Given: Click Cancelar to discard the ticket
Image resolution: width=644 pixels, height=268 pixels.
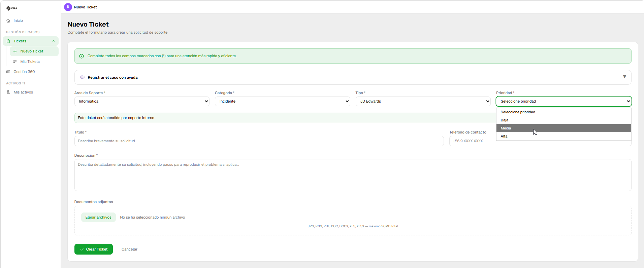Looking at the screenshot, I should click(129, 249).
